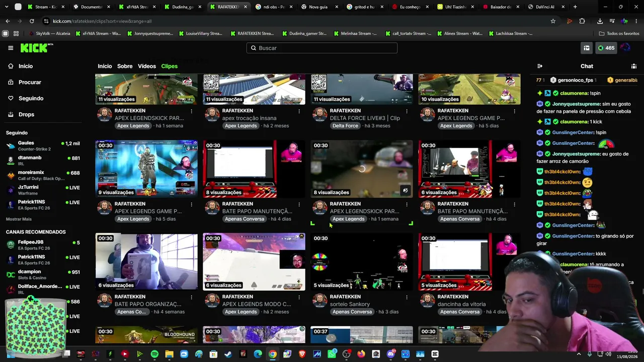Image resolution: width=644 pixels, height=362 pixels.
Task: Open the Chrome apps grid shortcut
Action: [16, 34]
